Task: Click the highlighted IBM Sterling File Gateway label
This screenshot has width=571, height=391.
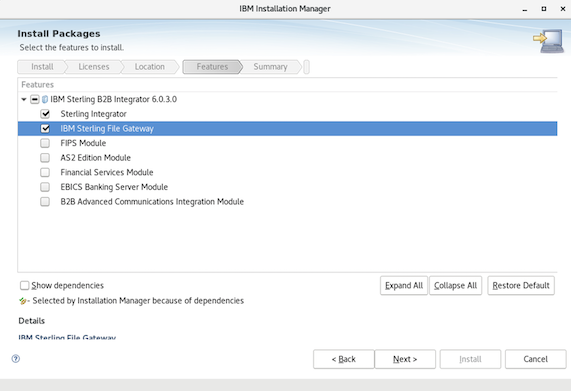Action: (x=107, y=129)
